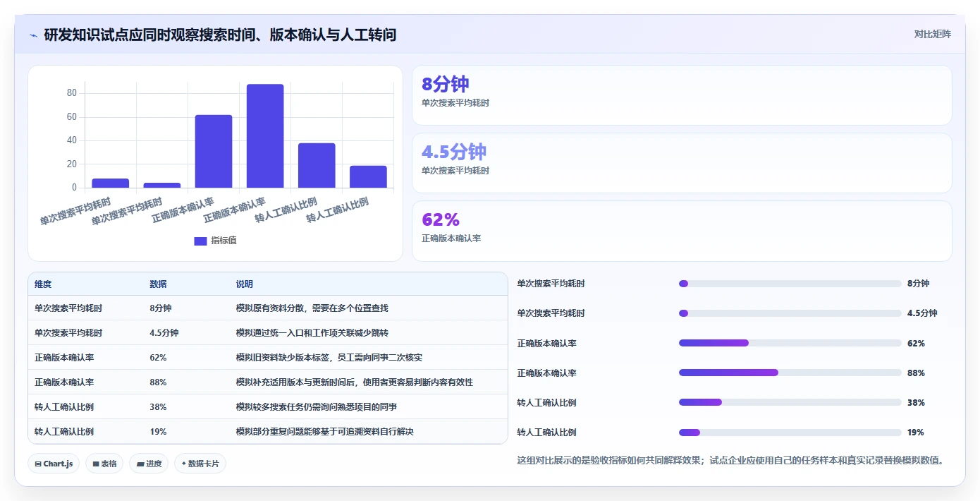
Task: Click the 对比矩阵 label in the header
Action: coord(932,34)
